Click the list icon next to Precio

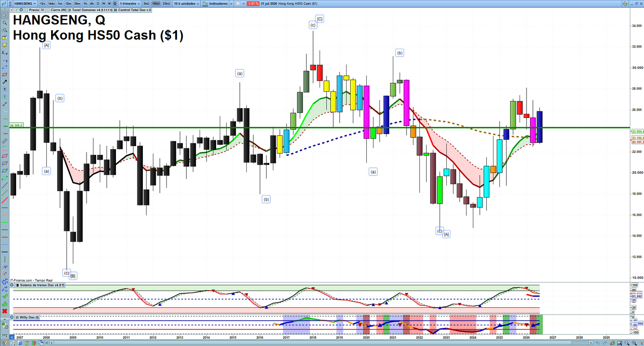(x=43, y=10)
